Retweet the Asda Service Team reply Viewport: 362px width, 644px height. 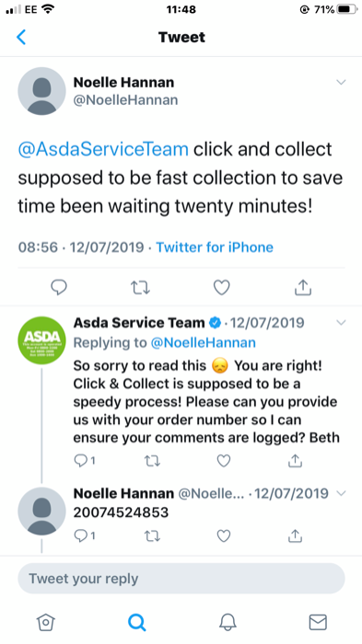click(152, 461)
